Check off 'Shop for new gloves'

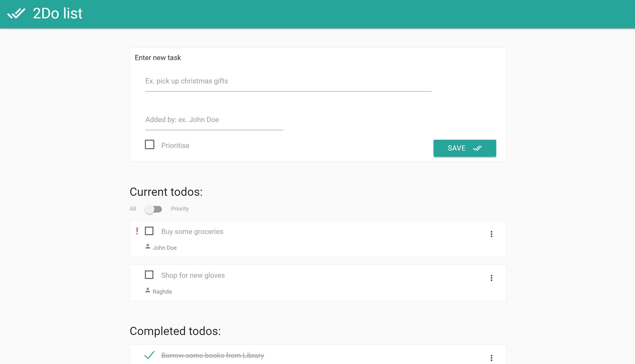[x=149, y=275]
